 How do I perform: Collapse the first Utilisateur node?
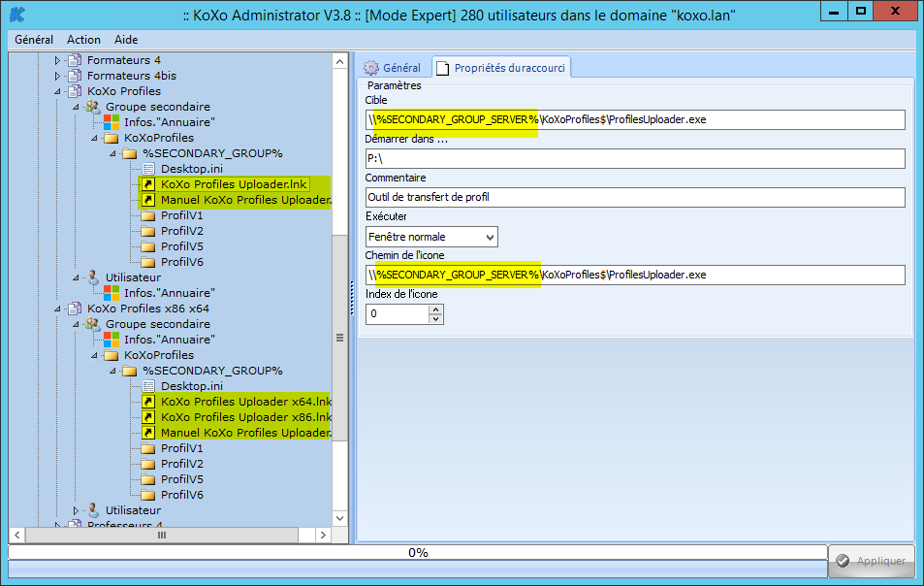click(x=76, y=277)
